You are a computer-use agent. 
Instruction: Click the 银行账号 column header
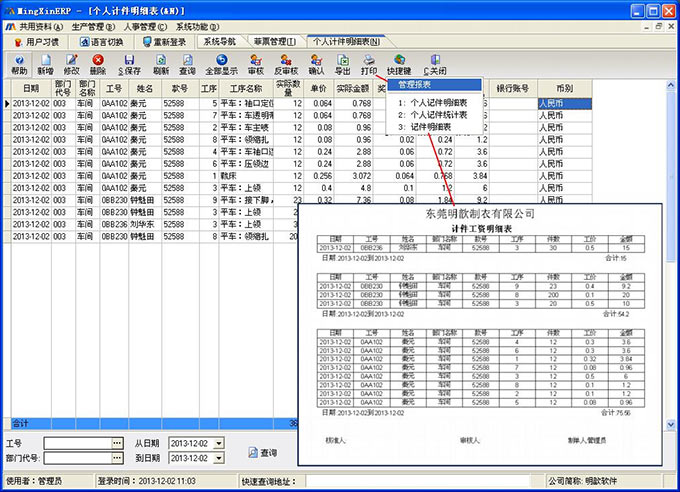coord(513,89)
